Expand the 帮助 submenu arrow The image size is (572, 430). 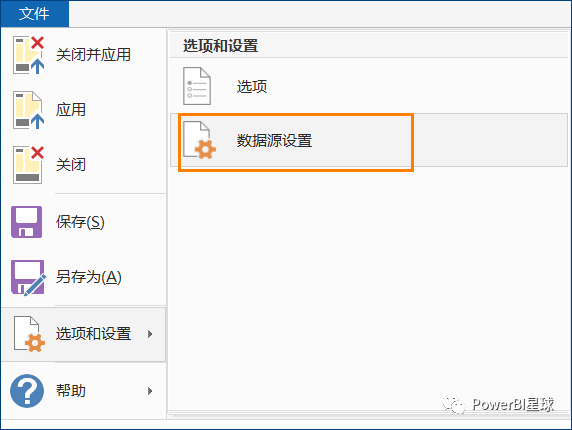click(150, 391)
